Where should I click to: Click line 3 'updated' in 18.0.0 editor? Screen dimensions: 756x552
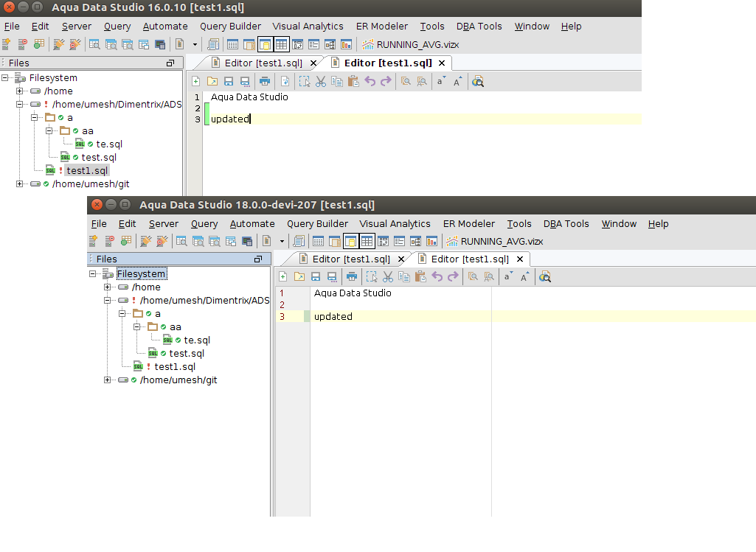(333, 316)
